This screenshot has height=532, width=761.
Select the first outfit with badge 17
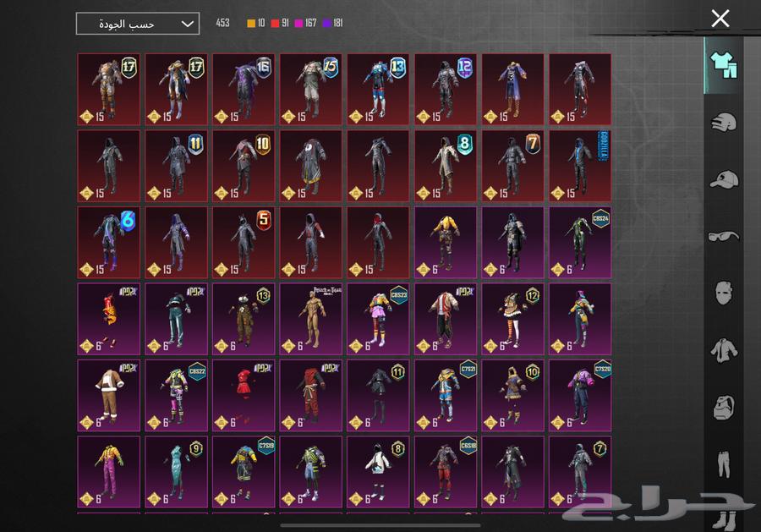tap(109, 90)
